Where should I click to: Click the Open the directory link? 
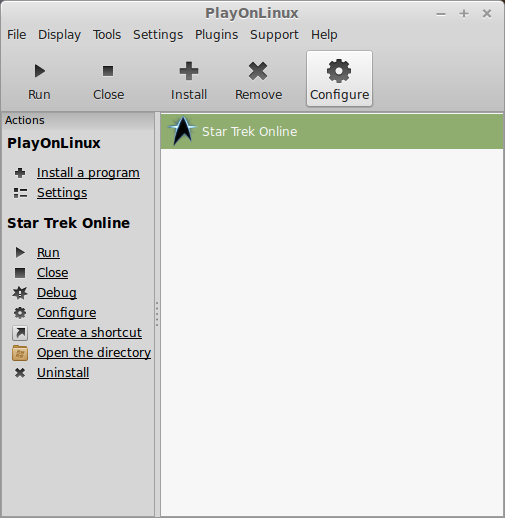coord(94,353)
